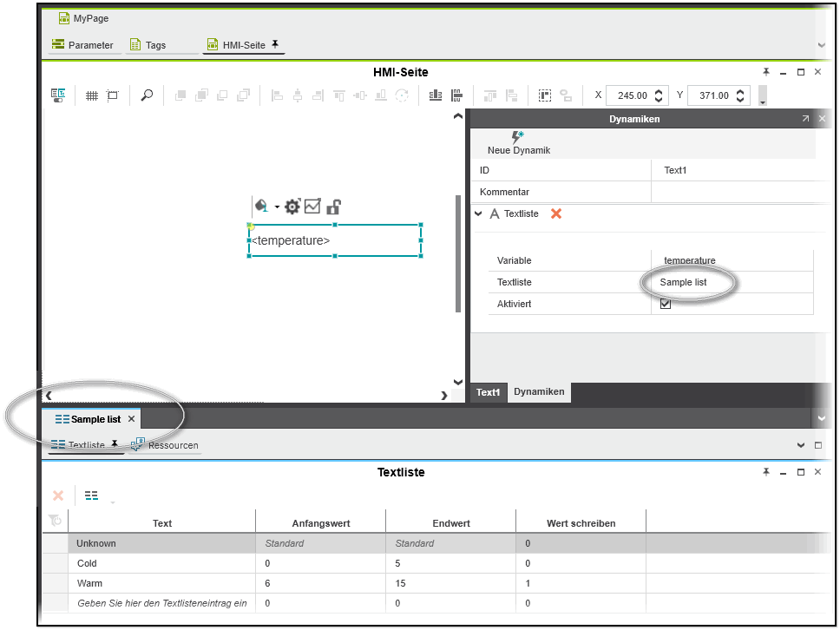
Task: Collapse the Textliste dynamic section
Action: point(479,213)
